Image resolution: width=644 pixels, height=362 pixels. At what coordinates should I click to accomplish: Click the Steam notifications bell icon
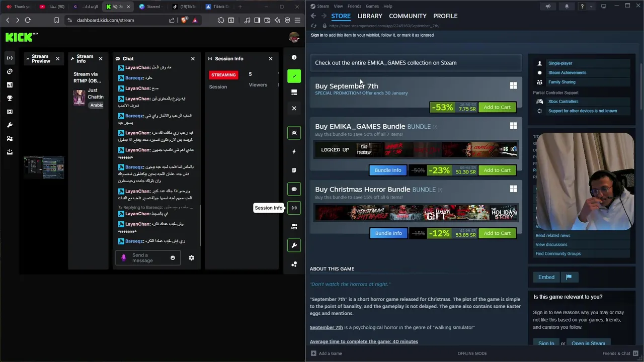click(567, 6)
